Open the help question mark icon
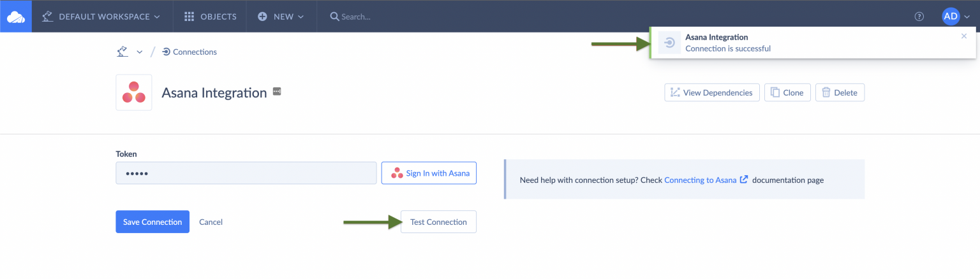 pos(919,17)
